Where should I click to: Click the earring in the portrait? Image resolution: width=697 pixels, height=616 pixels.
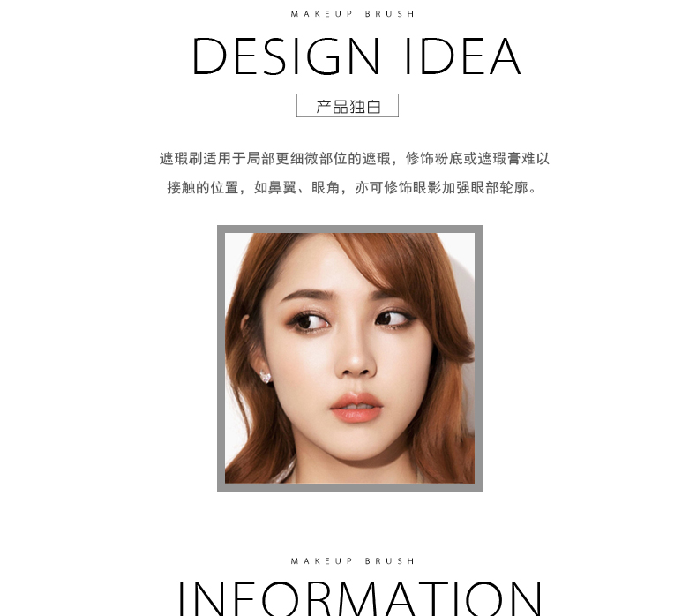[265, 377]
